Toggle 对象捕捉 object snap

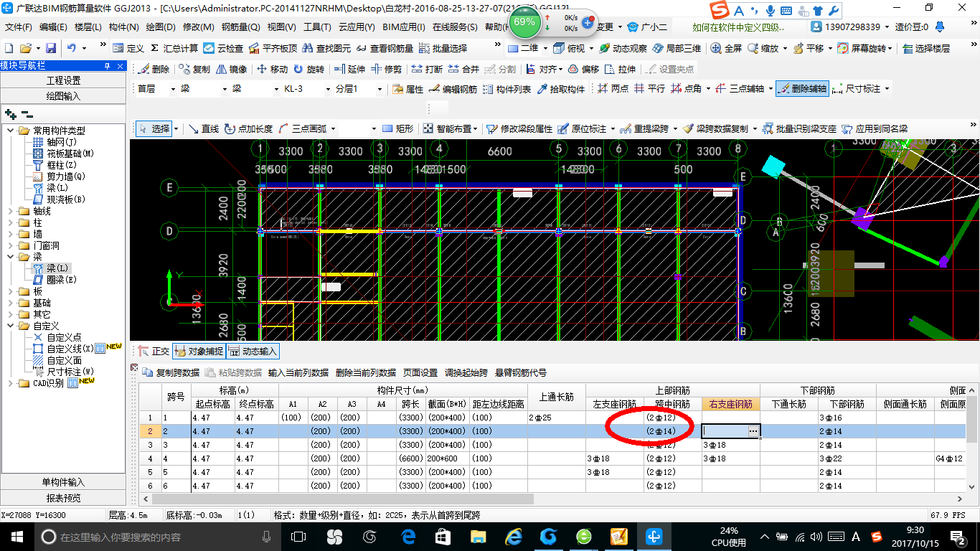coord(199,352)
